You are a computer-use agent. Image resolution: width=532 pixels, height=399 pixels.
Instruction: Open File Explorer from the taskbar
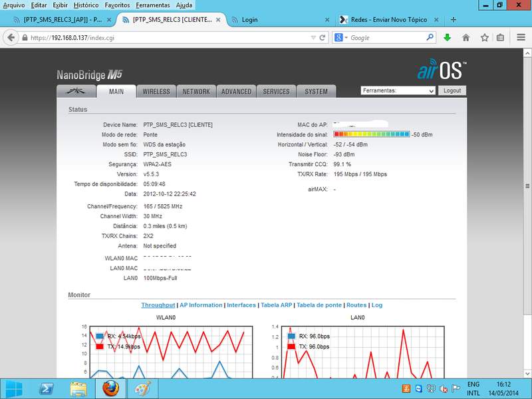78,389
